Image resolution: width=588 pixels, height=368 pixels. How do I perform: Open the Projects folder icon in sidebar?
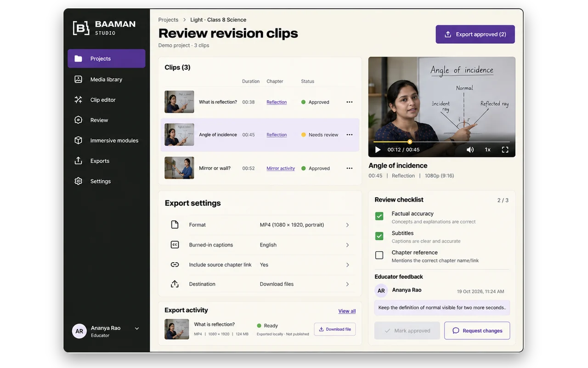78,58
